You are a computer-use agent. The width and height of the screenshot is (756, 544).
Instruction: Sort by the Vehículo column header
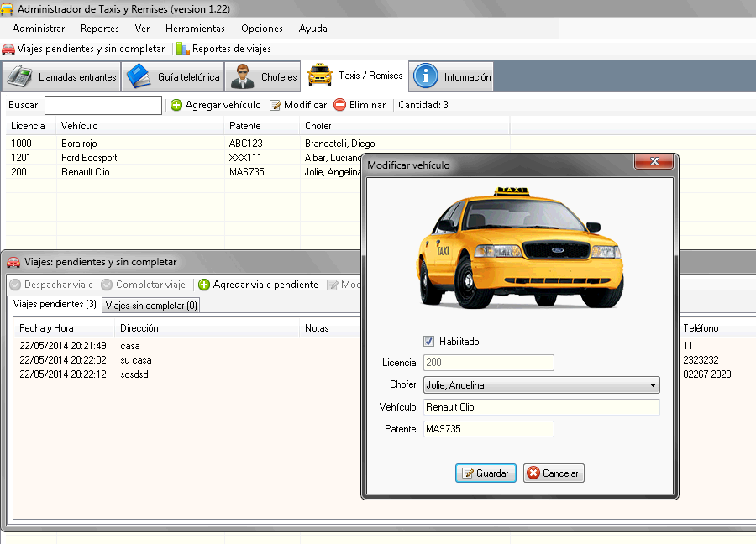point(140,126)
